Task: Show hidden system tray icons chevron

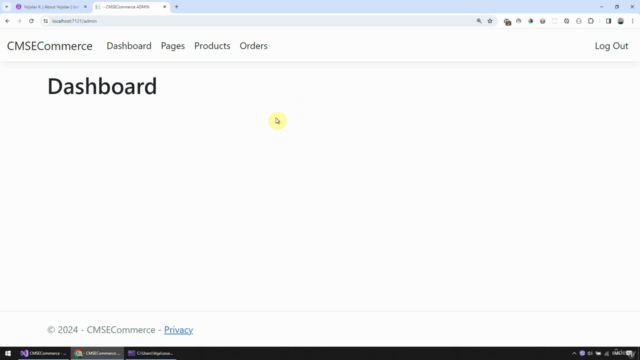Action: tap(574, 353)
